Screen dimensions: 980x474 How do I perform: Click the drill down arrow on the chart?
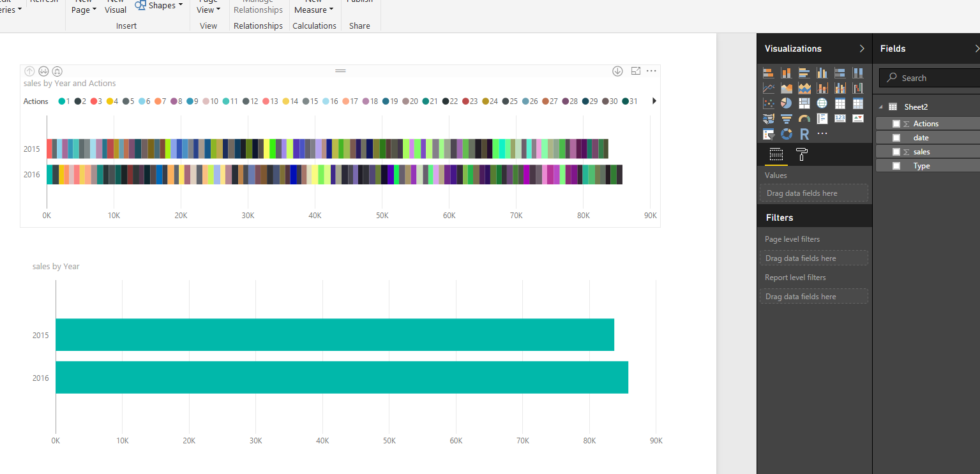tap(617, 71)
